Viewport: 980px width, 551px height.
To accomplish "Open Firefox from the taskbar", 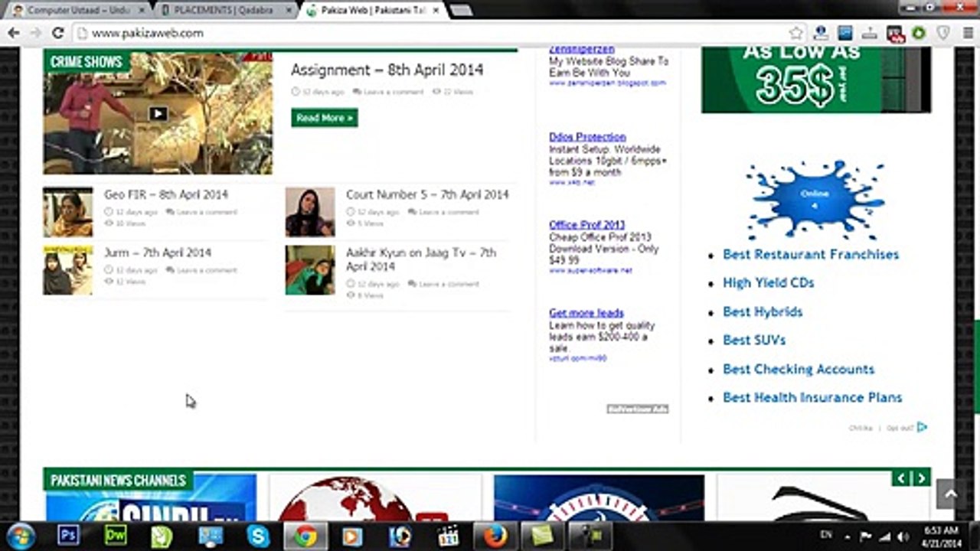I will coord(495,536).
